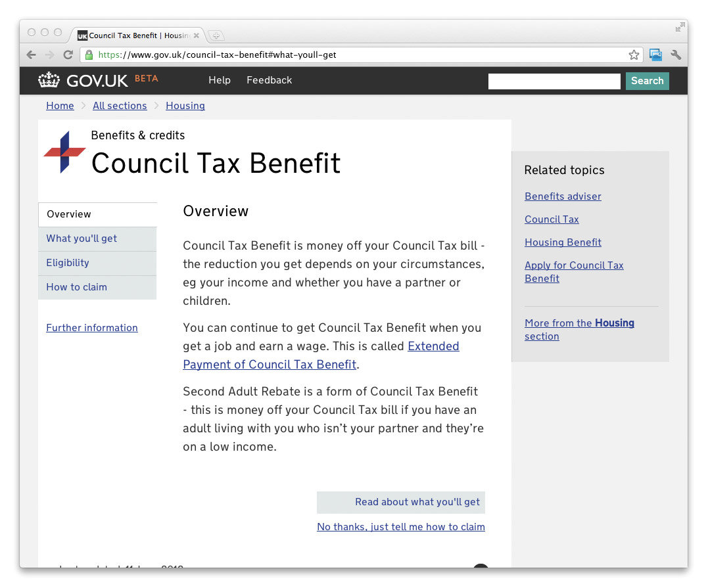Open the What you'll get section
Viewport: 708px width, 588px height.
[x=97, y=238]
